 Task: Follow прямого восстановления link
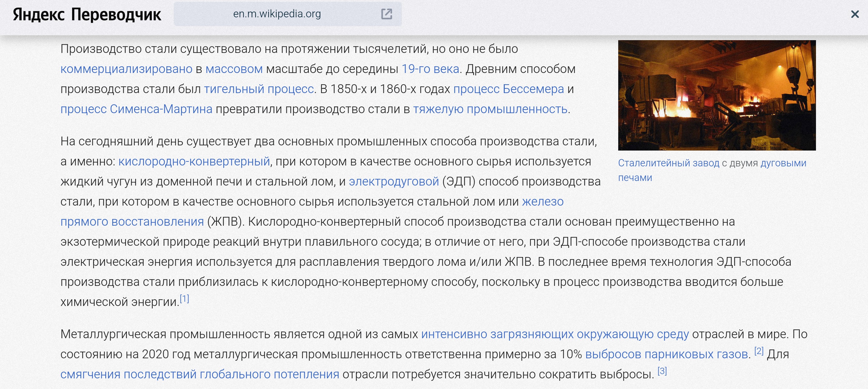[132, 222]
